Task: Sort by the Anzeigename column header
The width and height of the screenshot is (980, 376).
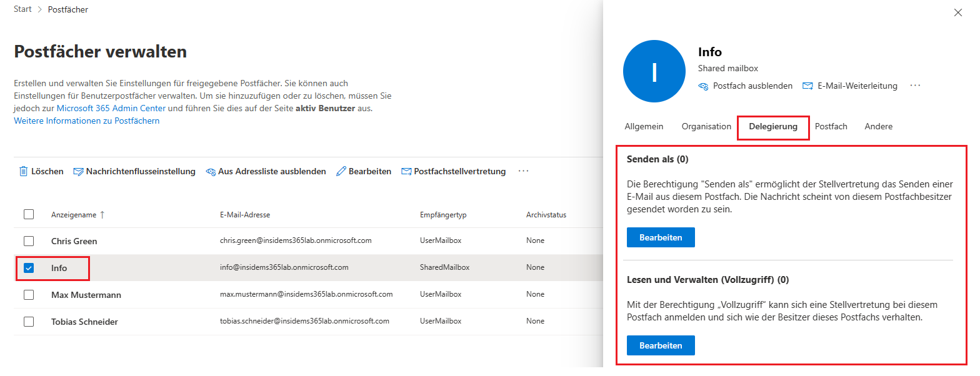Action: tap(74, 215)
